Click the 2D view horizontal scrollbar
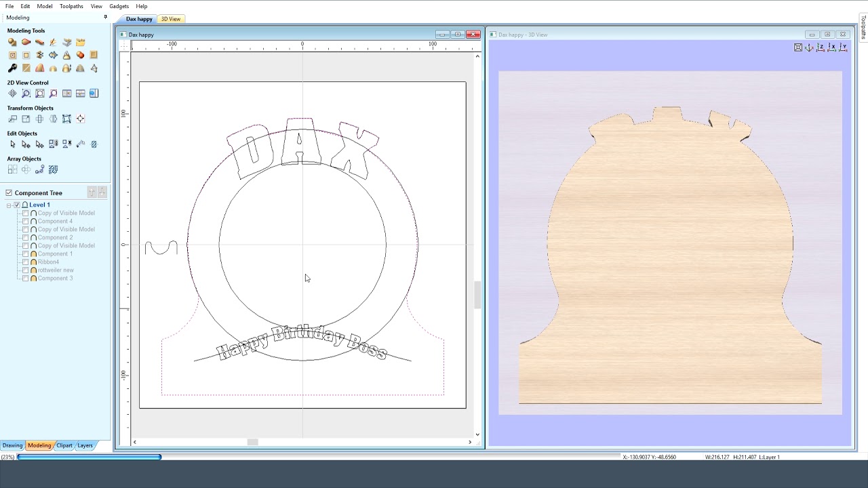The image size is (868, 488). pyautogui.click(x=252, y=441)
